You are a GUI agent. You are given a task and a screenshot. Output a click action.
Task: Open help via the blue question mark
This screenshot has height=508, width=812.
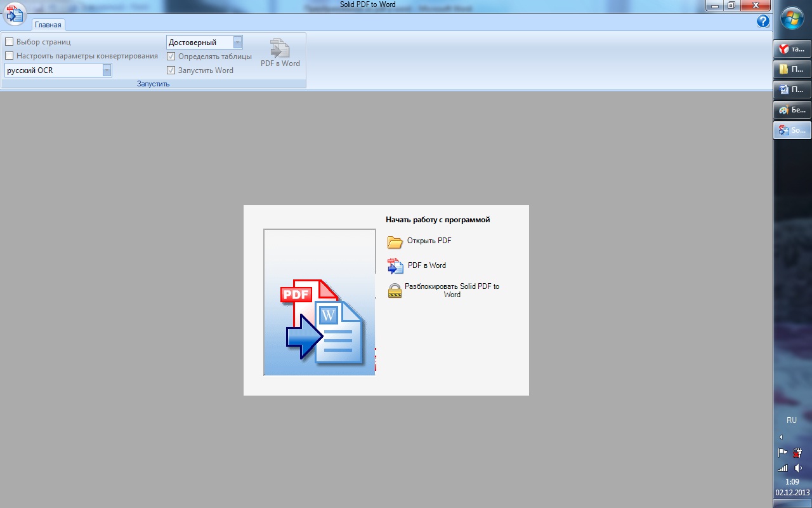(x=763, y=21)
